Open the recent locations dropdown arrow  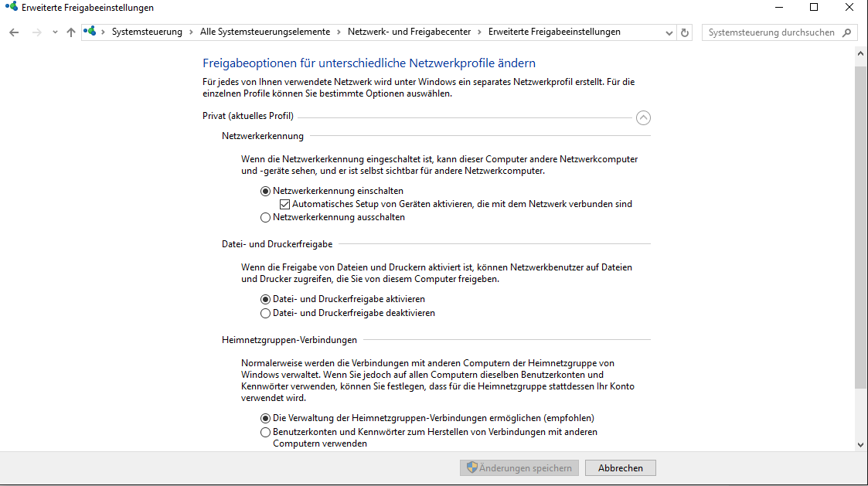[55, 32]
